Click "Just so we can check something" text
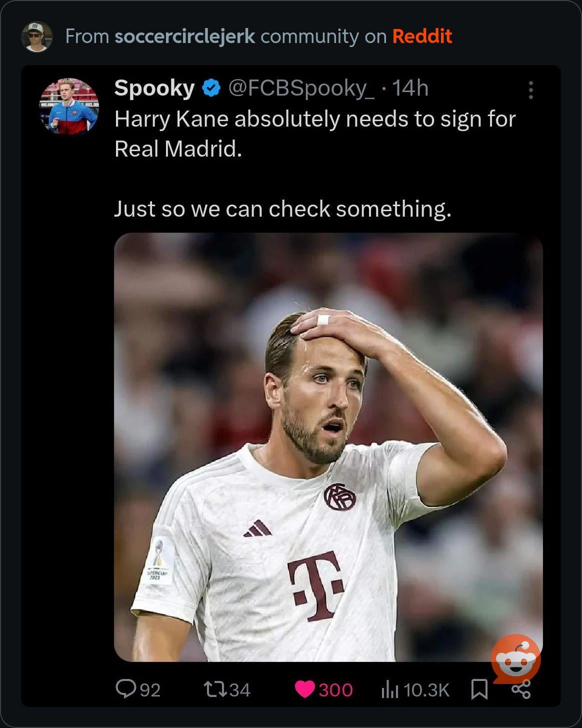 [282, 209]
